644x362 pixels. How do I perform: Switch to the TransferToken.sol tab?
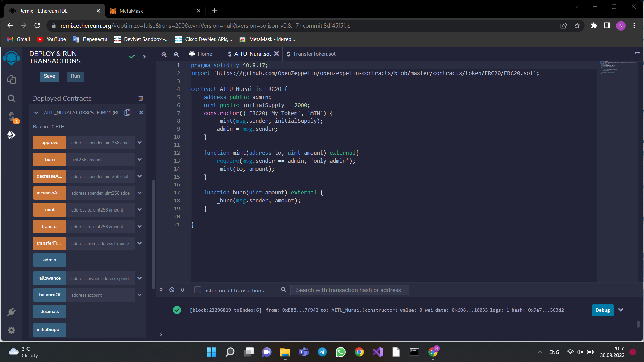pyautogui.click(x=315, y=54)
